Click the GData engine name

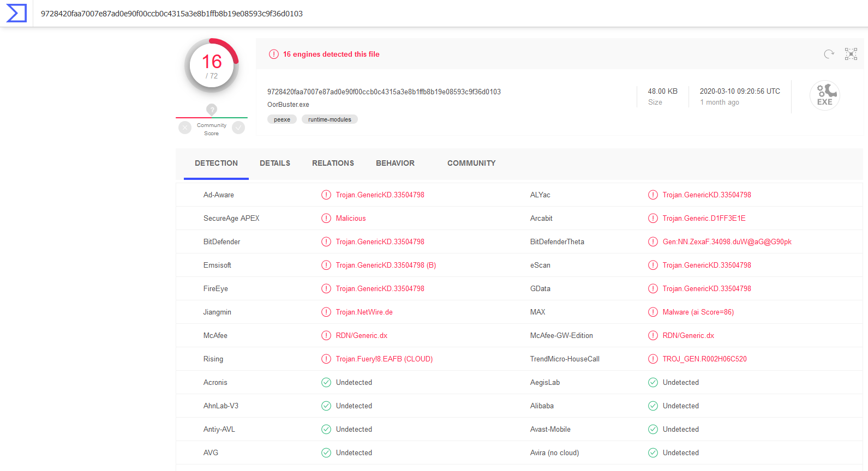click(540, 288)
